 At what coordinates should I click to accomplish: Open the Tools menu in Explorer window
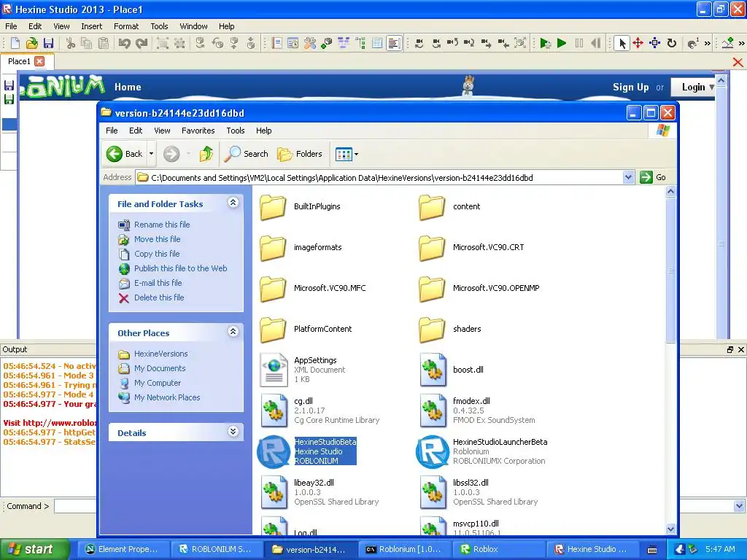pyautogui.click(x=236, y=131)
